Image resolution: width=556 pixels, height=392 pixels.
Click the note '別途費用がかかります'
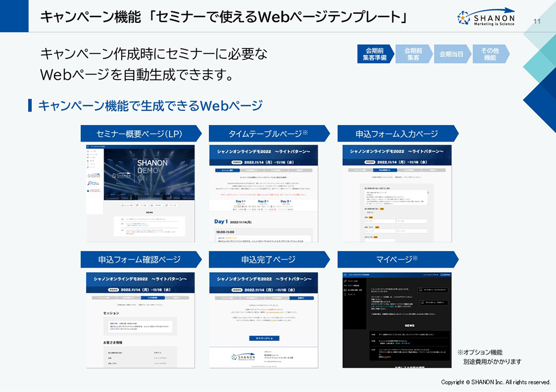click(x=492, y=362)
